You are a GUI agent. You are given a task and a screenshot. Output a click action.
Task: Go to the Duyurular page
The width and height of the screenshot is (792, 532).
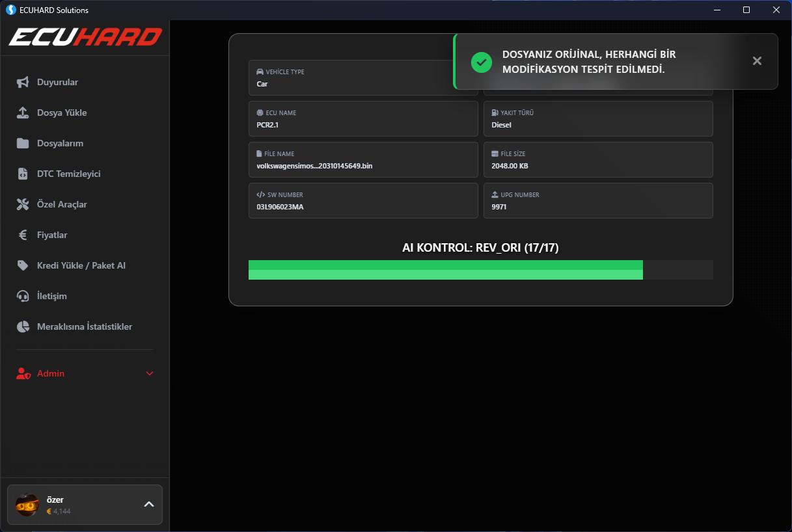coord(57,82)
